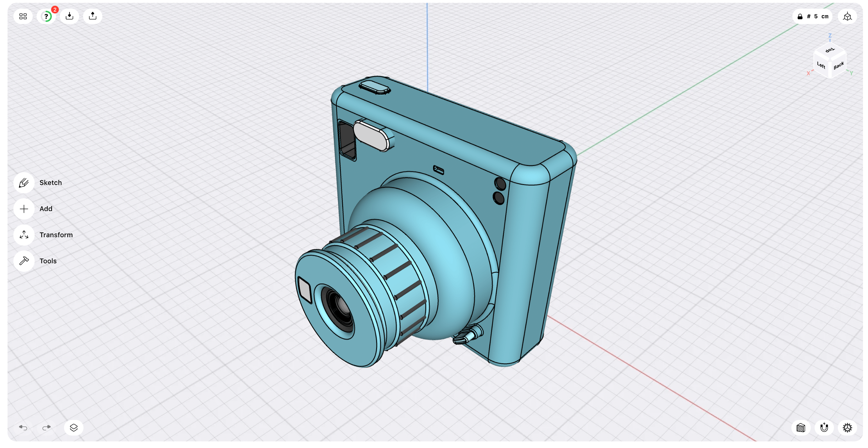Click the Top face of view cube
This screenshot has width=868, height=448.
[x=830, y=50]
